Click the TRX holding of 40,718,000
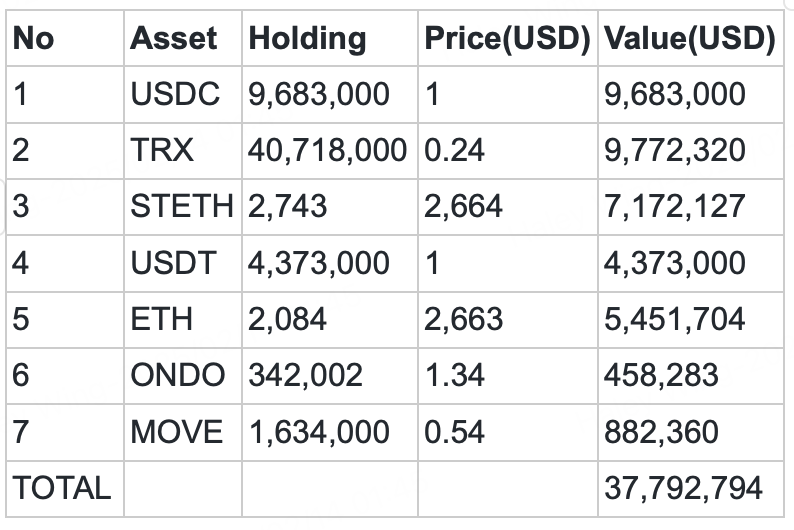Image resolution: width=794 pixels, height=530 pixels. (x=328, y=151)
